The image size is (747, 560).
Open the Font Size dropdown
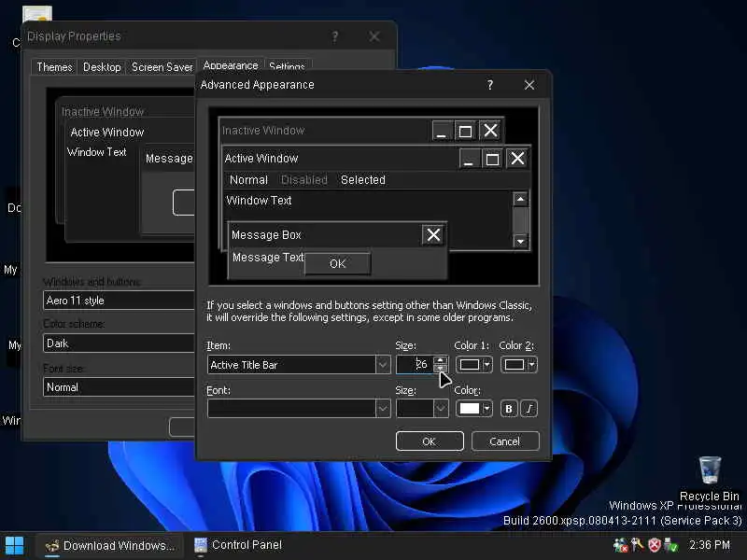pyautogui.click(x=441, y=409)
